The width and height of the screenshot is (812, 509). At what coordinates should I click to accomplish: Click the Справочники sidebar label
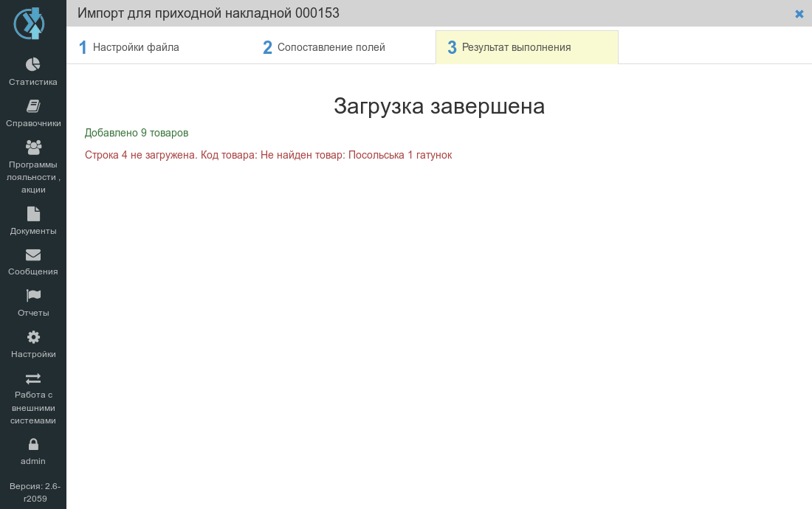tap(33, 123)
